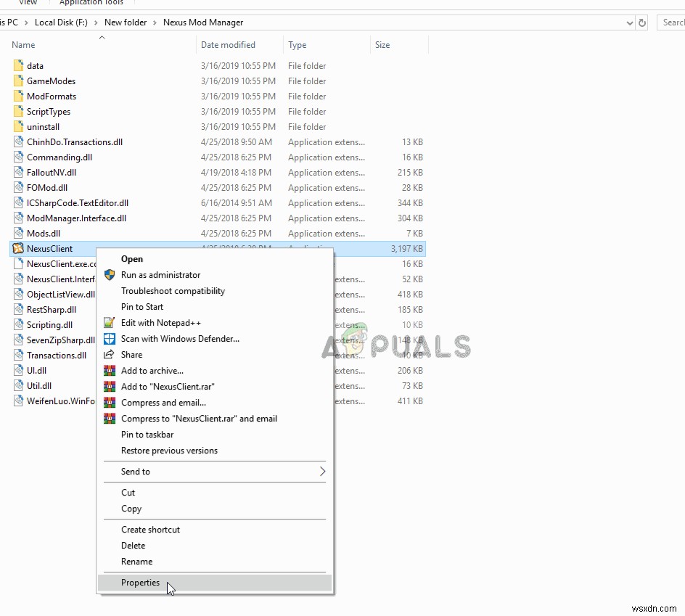Select the FalloutNV.dll file
685x616 pixels.
click(x=52, y=172)
